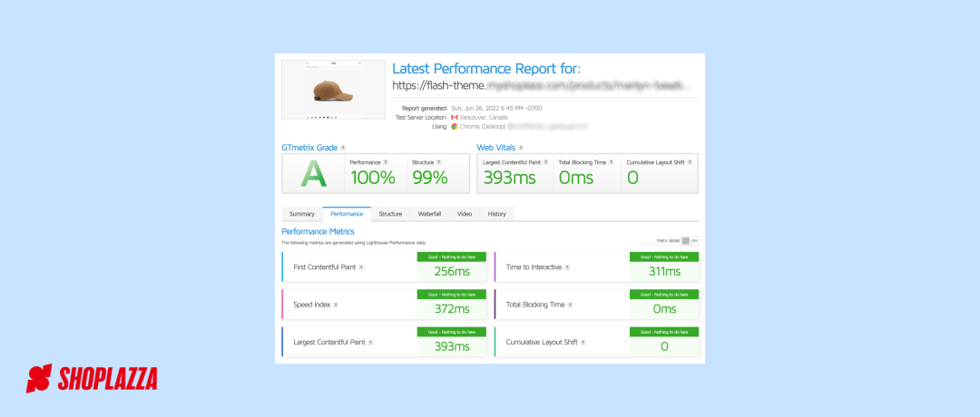Open the Video tab

pos(465,214)
